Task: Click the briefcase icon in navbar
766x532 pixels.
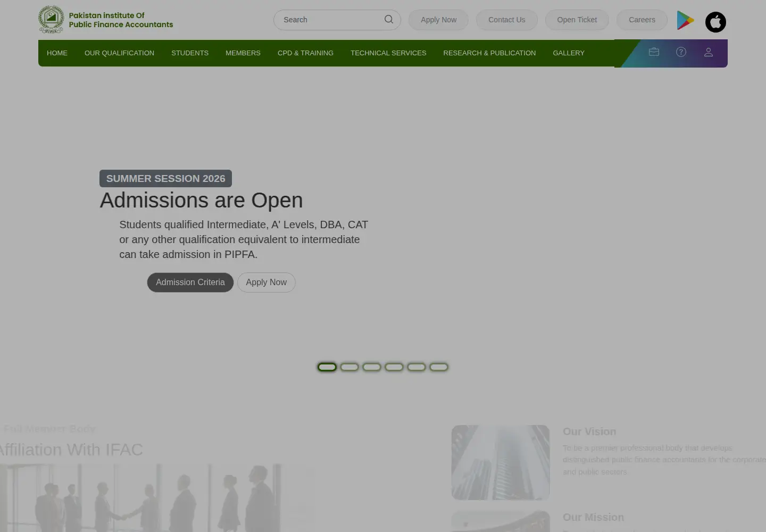Action: tap(654, 52)
